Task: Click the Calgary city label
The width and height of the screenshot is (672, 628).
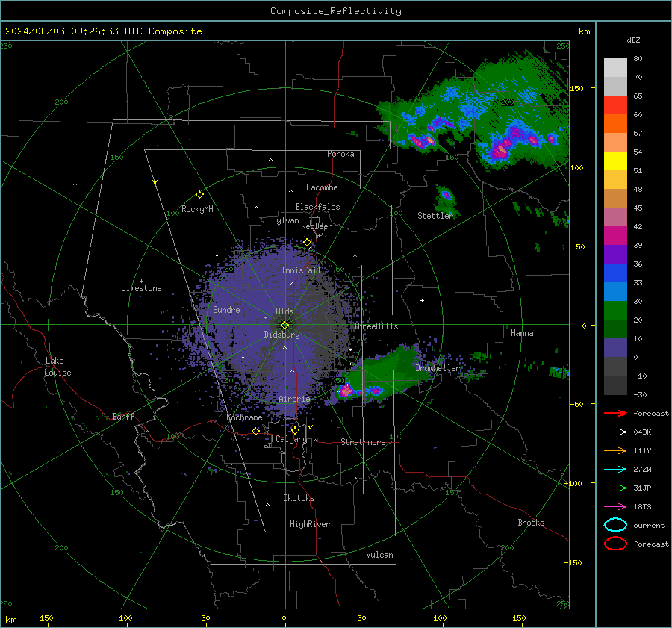Action: [x=291, y=439]
